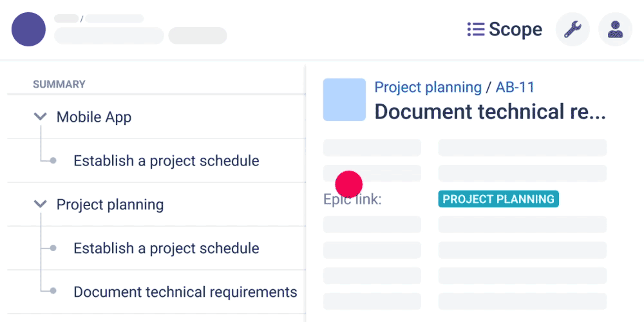
Task: Select the Project planning tree row
Action: pyautogui.click(x=156, y=204)
